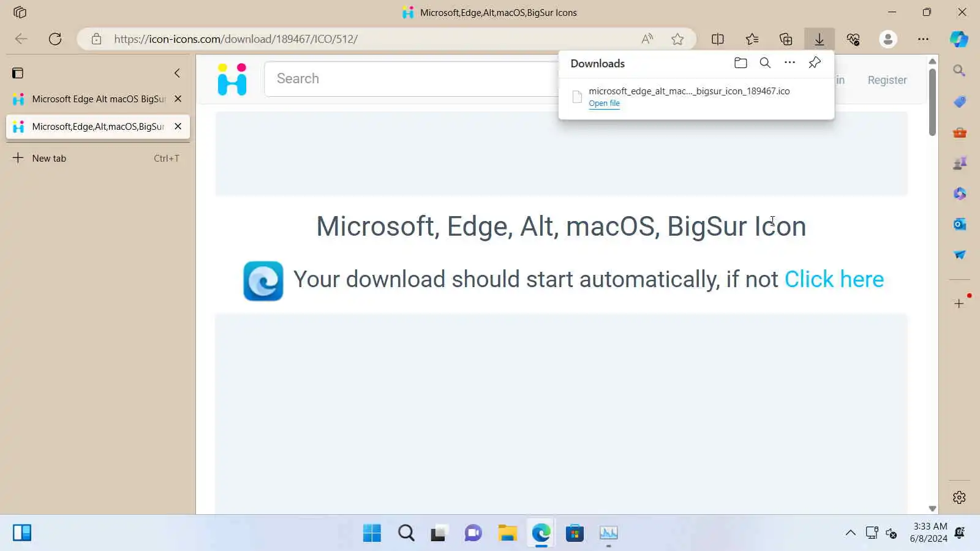
Task: Click the scrollbar up arrow
Action: [932, 61]
